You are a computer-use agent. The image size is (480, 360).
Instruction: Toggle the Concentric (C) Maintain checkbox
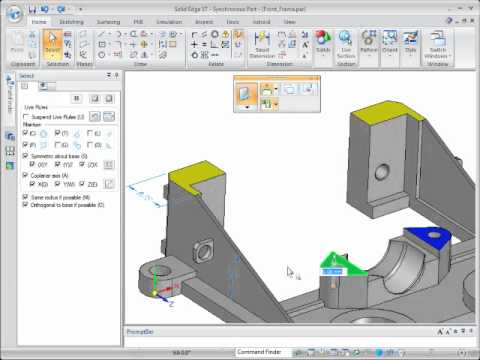[x=25, y=133]
